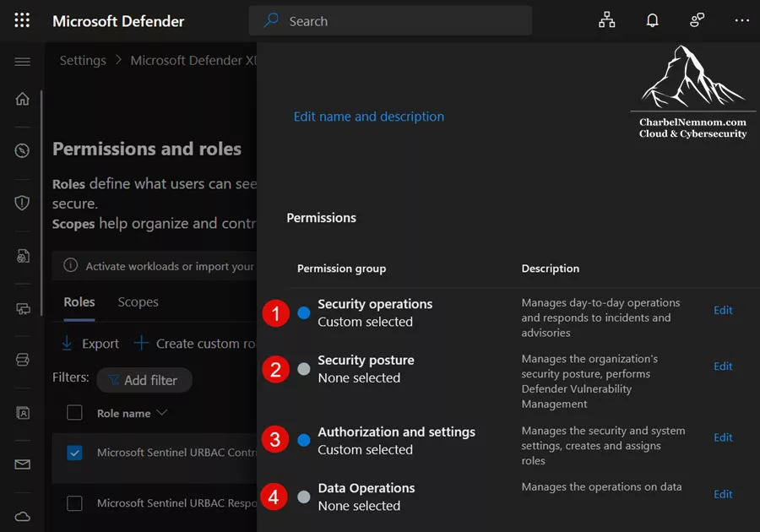Switch to the Roles tab
Image resolution: width=760 pixels, height=532 pixels.
pyautogui.click(x=79, y=301)
